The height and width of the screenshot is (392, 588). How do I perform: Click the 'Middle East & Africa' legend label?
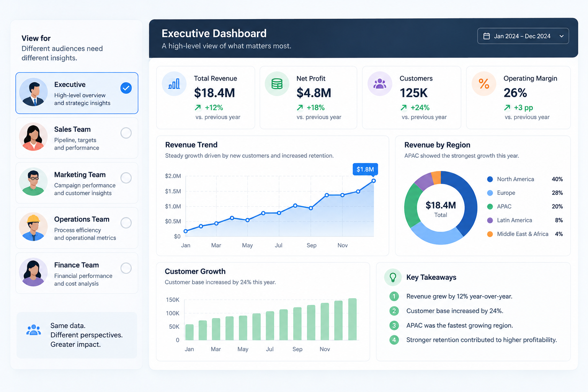(x=523, y=234)
